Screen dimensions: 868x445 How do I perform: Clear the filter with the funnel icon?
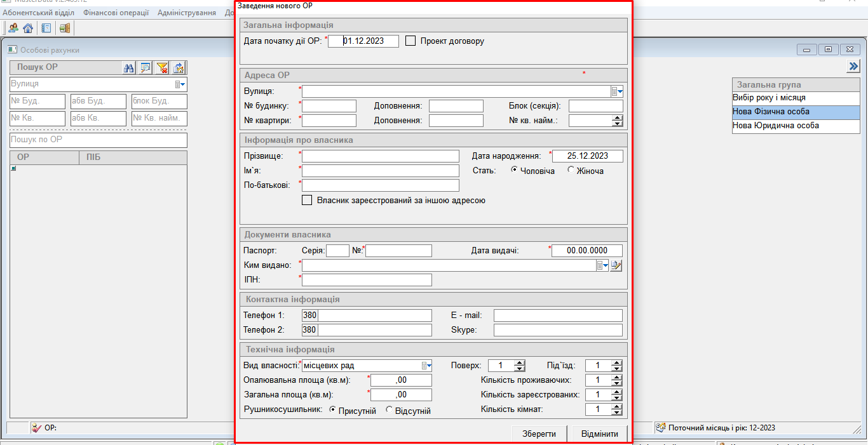click(162, 68)
